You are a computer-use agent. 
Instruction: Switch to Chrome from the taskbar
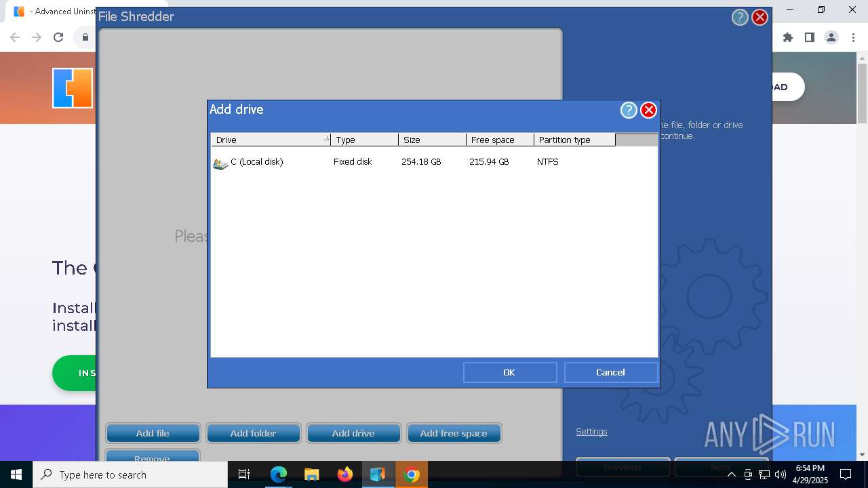[411, 474]
